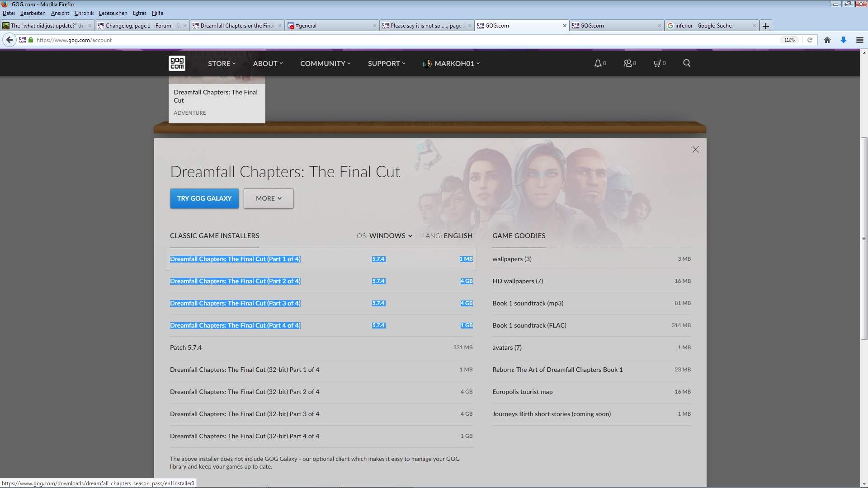Image resolution: width=868 pixels, height=488 pixels.
Task: Switch to 'Please say it is not so' tab
Action: [x=427, y=26]
